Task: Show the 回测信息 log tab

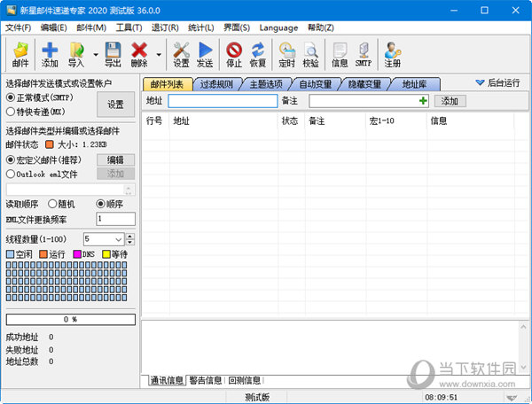Action: [245, 380]
